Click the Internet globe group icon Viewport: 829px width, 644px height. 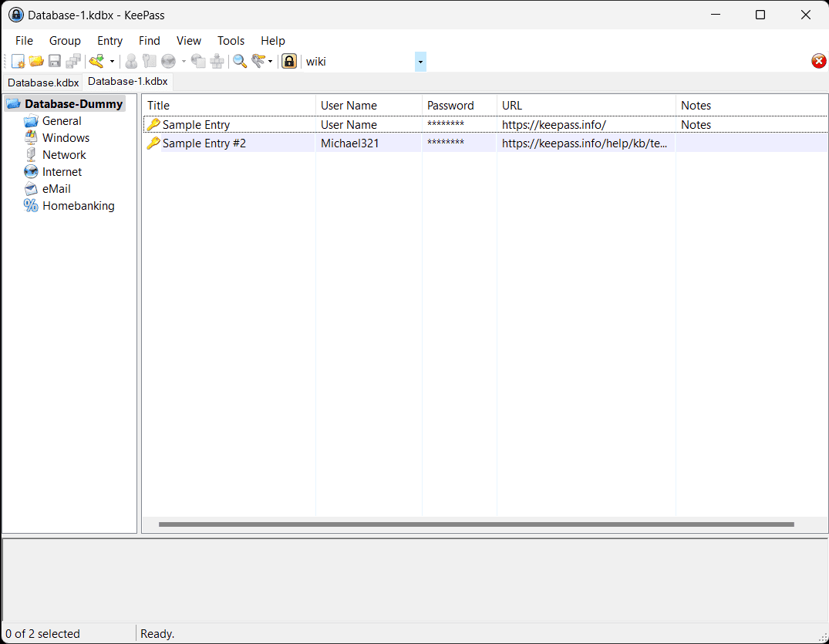click(31, 172)
